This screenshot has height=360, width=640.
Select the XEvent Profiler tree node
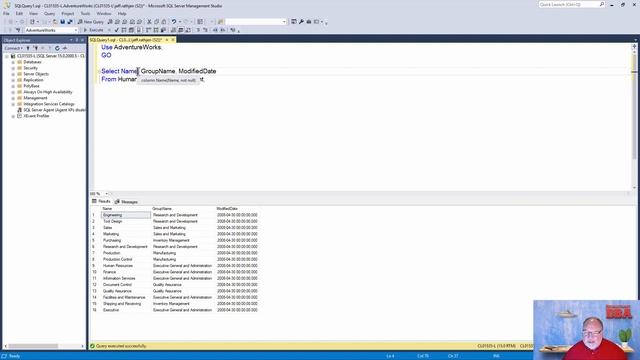pos(36,116)
